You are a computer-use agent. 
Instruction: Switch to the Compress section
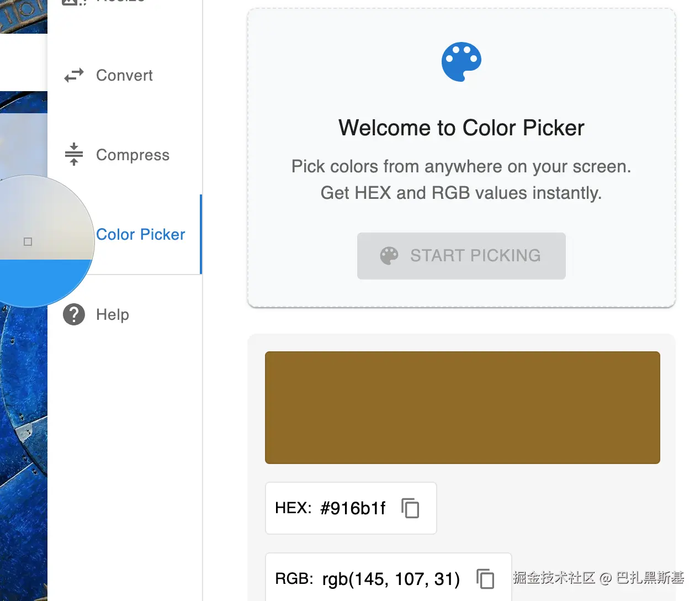click(132, 155)
